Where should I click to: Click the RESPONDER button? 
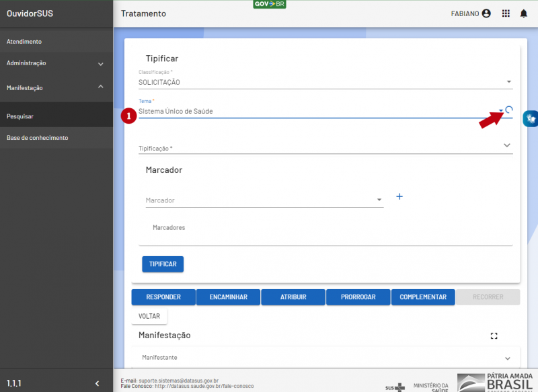[163, 297]
